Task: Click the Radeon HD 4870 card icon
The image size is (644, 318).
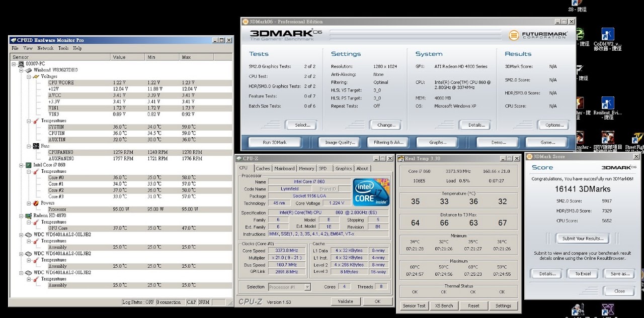Action: pos(28,216)
